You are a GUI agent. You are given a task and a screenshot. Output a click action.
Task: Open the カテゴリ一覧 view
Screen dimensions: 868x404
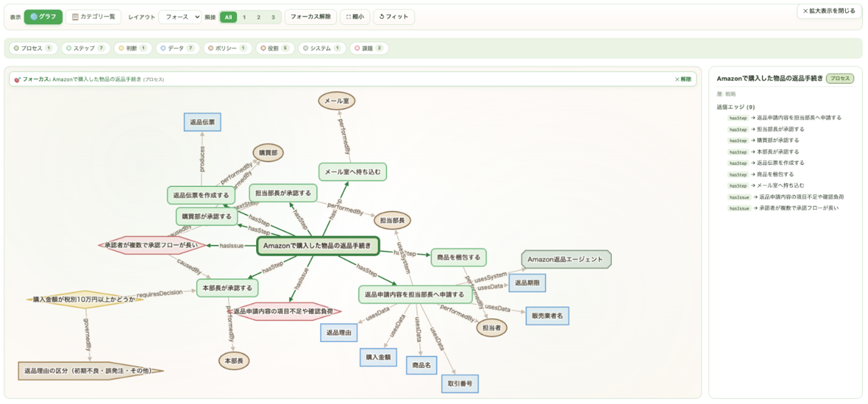click(x=93, y=17)
